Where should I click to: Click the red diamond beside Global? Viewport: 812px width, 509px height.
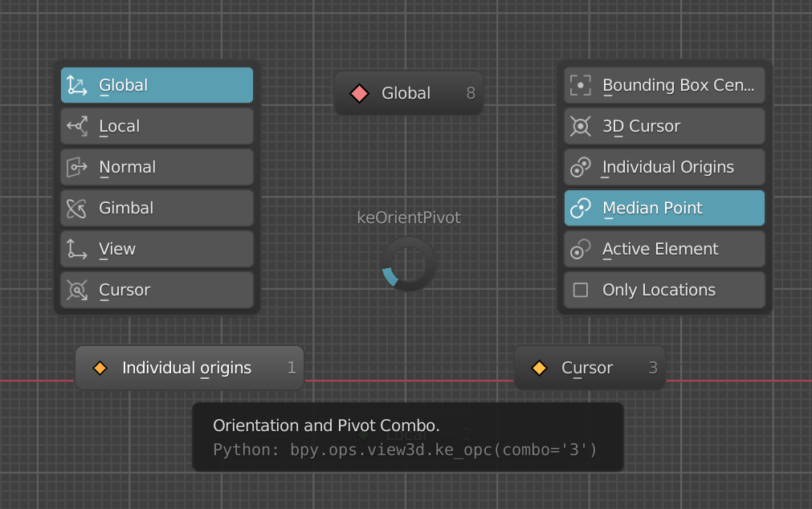[359, 94]
